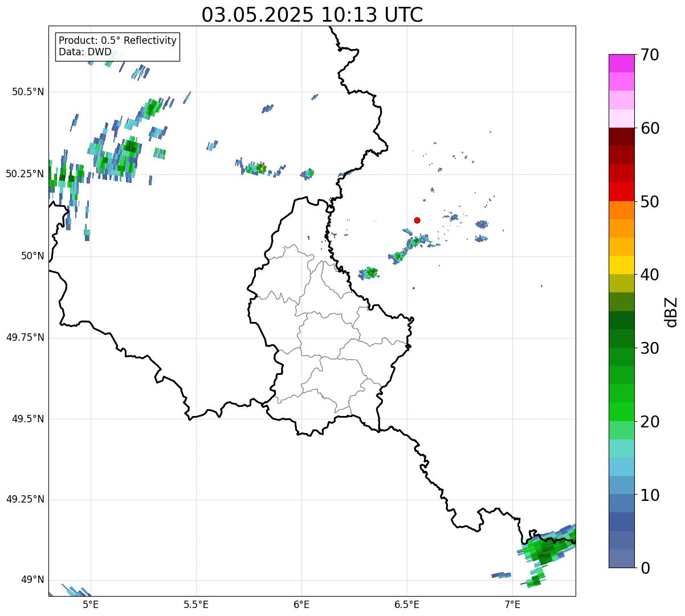The image size is (685, 616).
Task: Click the colorbar tick label 20
Action: (650, 422)
